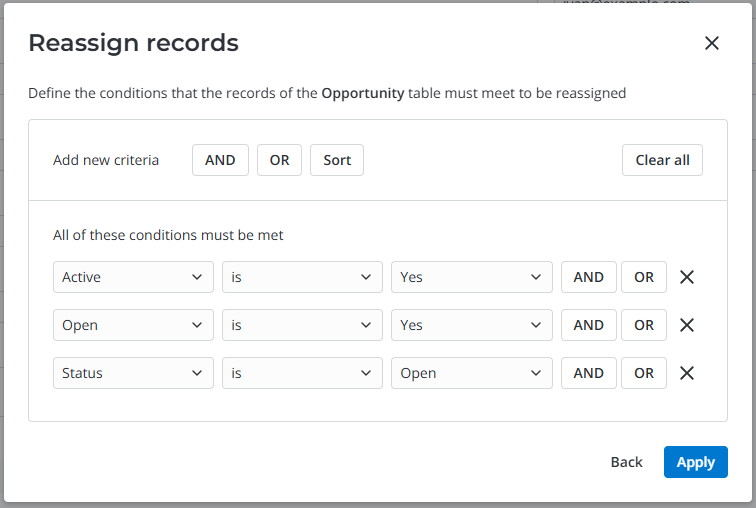Change operator for the Active condition
This screenshot has width=756, height=508.
pos(302,277)
